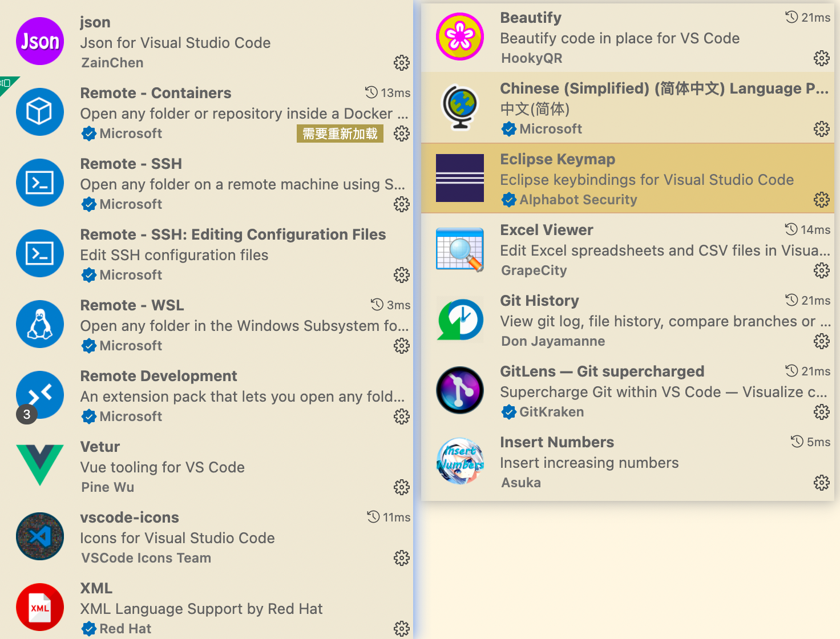Open the manage gear for Remote Development
The height and width of the screenshot is (639, 840).
point(402,416)
